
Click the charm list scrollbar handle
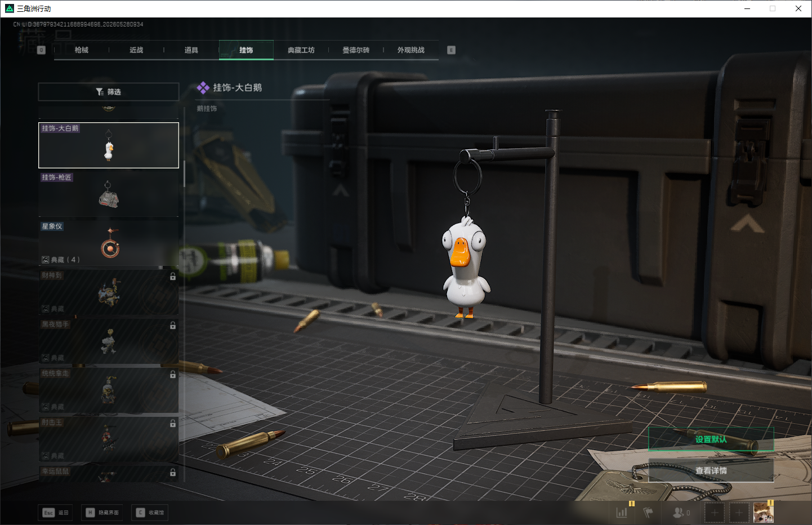[184, 173]
